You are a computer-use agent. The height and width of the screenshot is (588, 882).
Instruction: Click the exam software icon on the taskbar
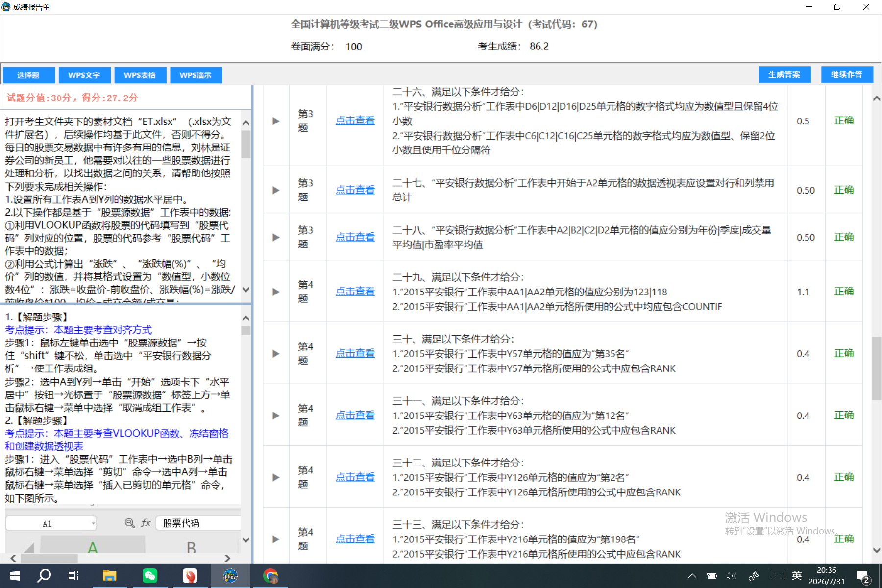coord(230,576)
